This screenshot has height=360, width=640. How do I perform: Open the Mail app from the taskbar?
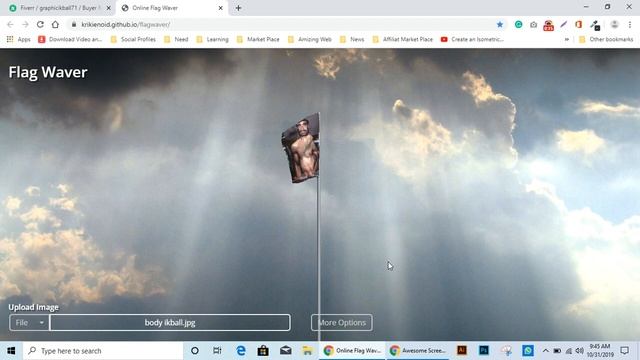[285, 351]
